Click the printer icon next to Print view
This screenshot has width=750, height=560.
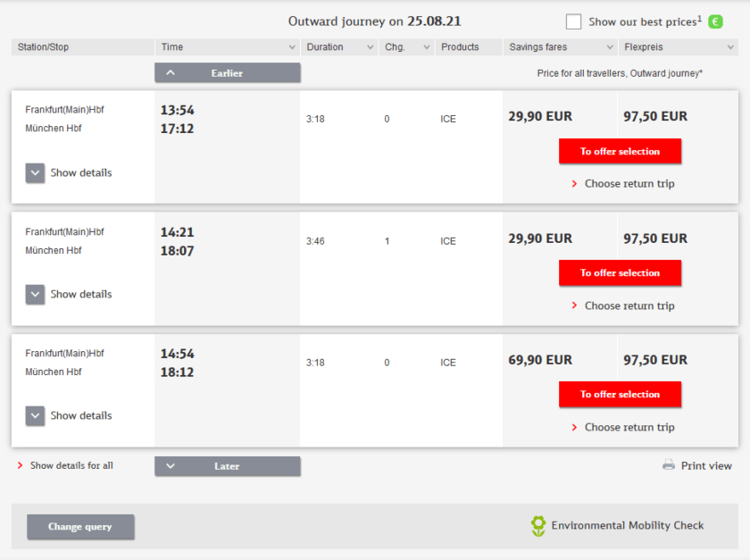pyautogui.click(x=668, y=465)
